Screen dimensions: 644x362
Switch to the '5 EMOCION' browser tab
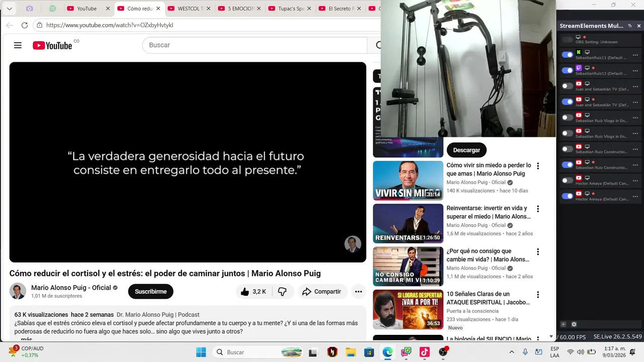coord(240,9)
